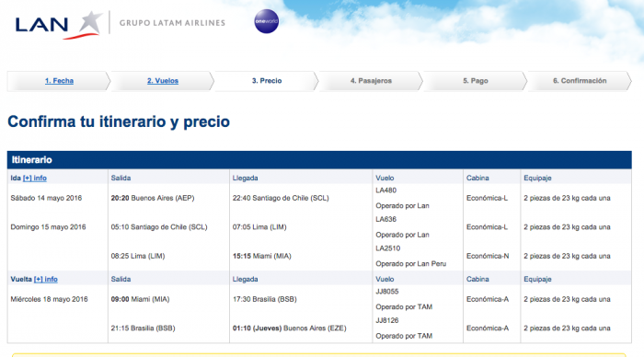
Task: Expand Vuelta [+] info link
Action: (46, 279)
